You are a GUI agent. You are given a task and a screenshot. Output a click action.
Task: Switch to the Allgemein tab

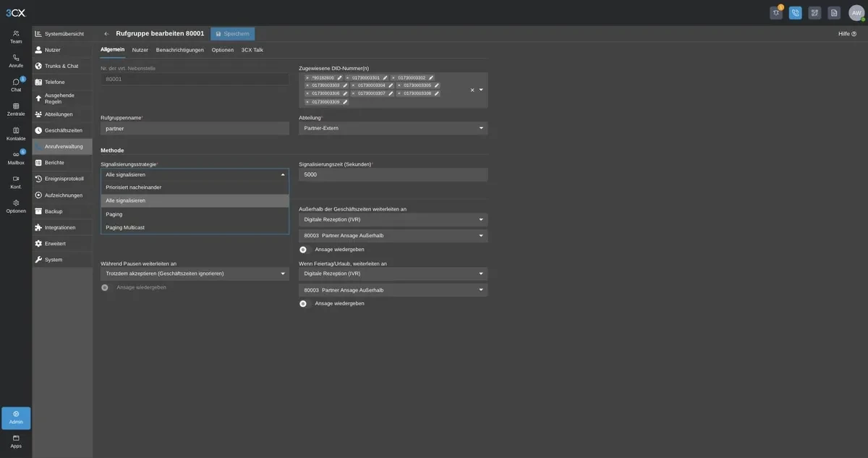[112, 49]
